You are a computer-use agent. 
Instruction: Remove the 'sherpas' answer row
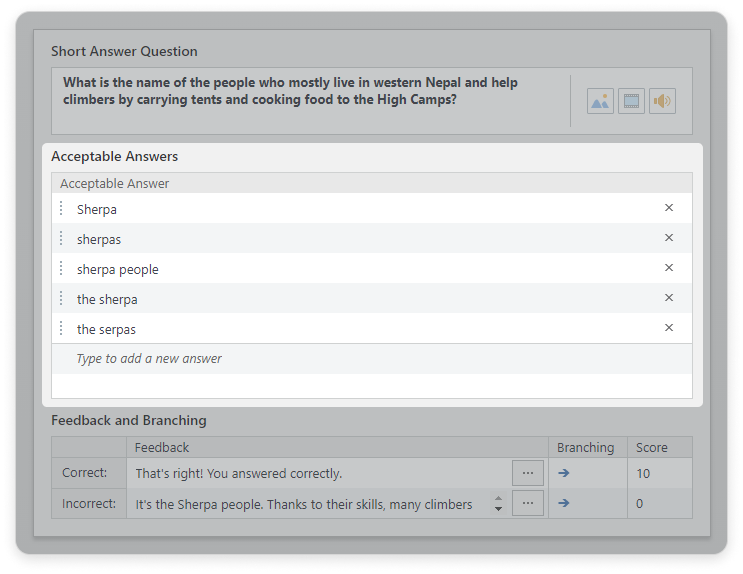669,238
